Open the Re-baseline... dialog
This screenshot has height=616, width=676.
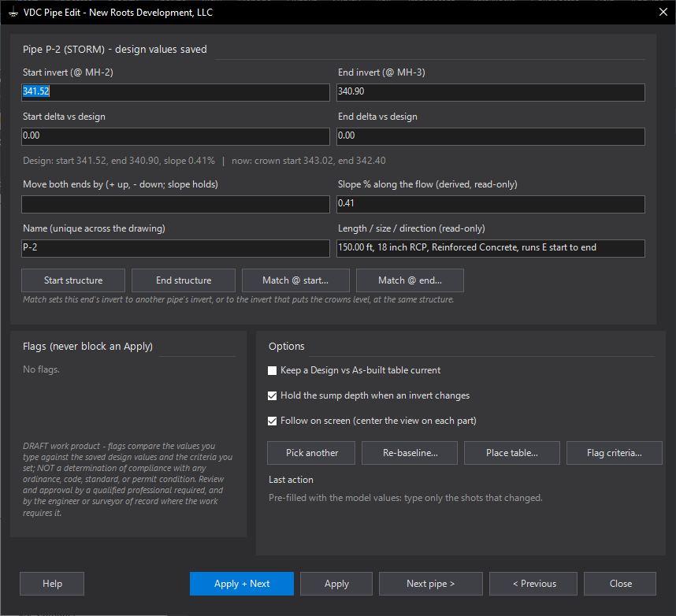410,453
